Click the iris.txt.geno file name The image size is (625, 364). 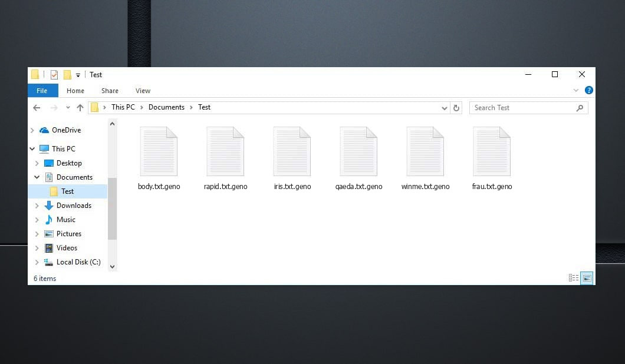tap(292, 186)
